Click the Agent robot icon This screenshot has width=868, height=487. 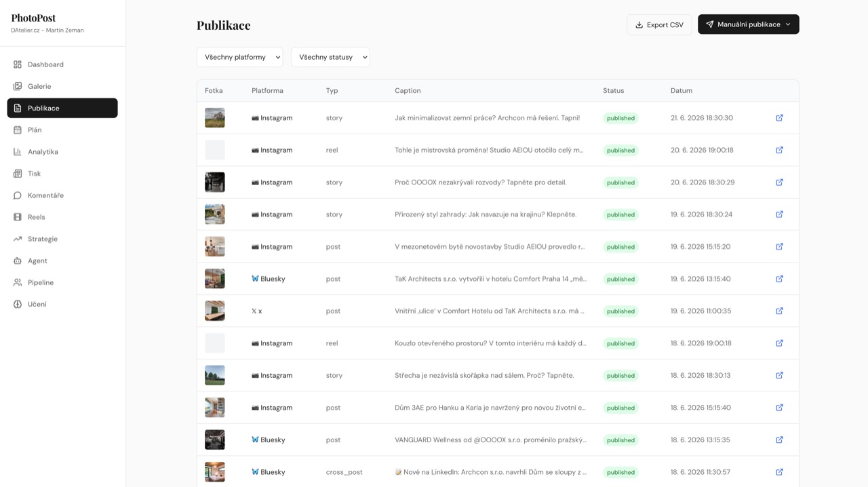[18, 260]
